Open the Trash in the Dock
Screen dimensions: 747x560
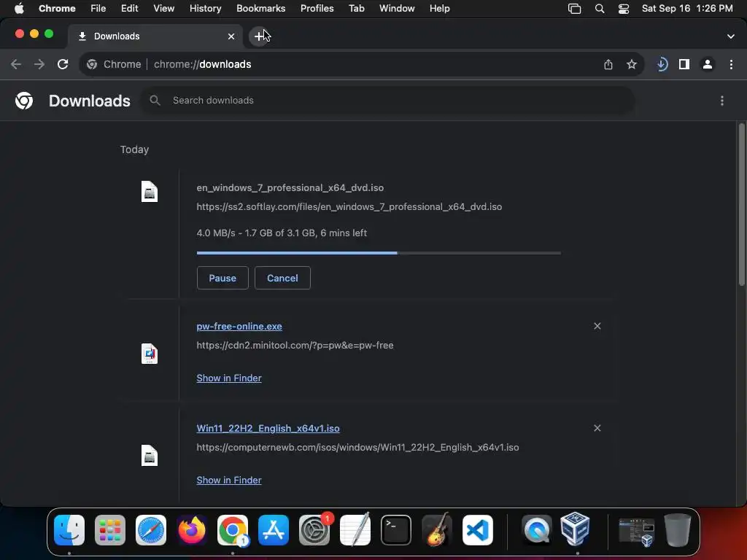click(678, 530)
